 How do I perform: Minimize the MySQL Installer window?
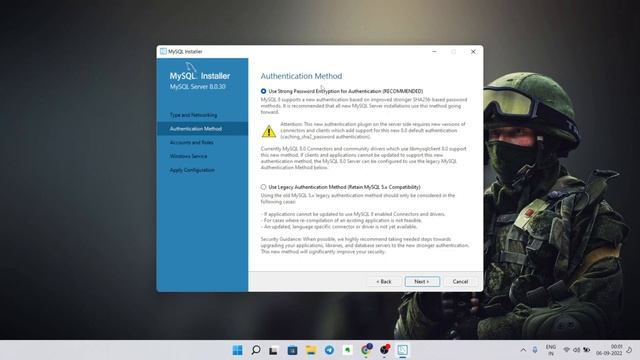pos(434,51)
